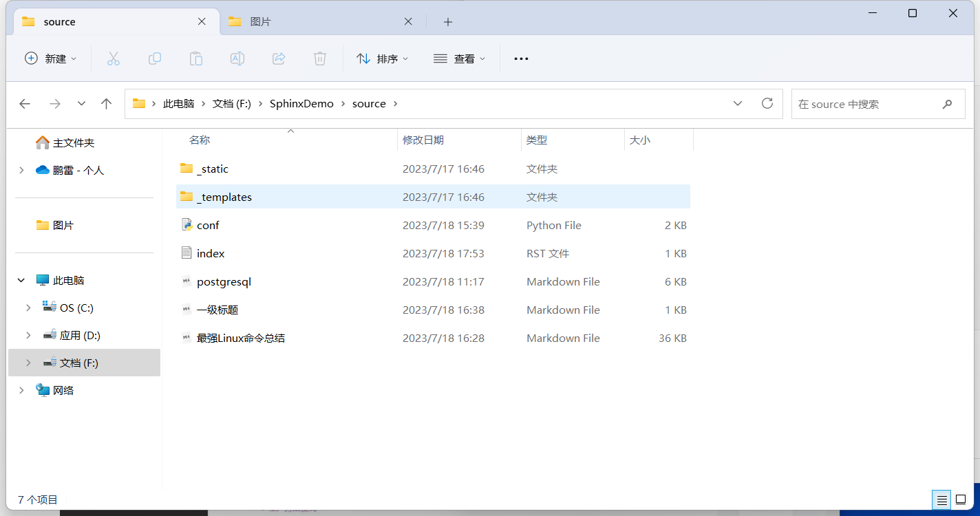Go back with the left arrow

25,104
